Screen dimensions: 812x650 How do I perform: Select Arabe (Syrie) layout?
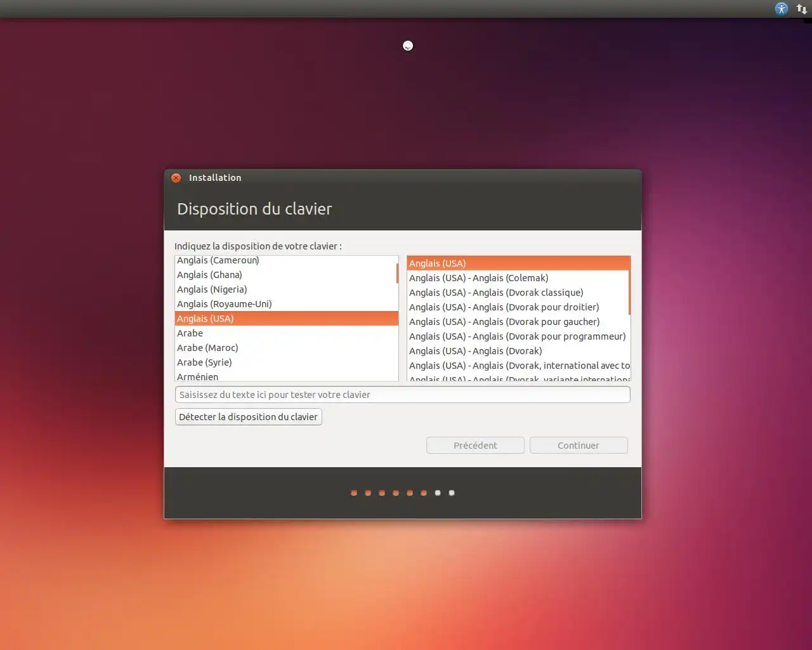pyautogui.click(x=286, y=362)
